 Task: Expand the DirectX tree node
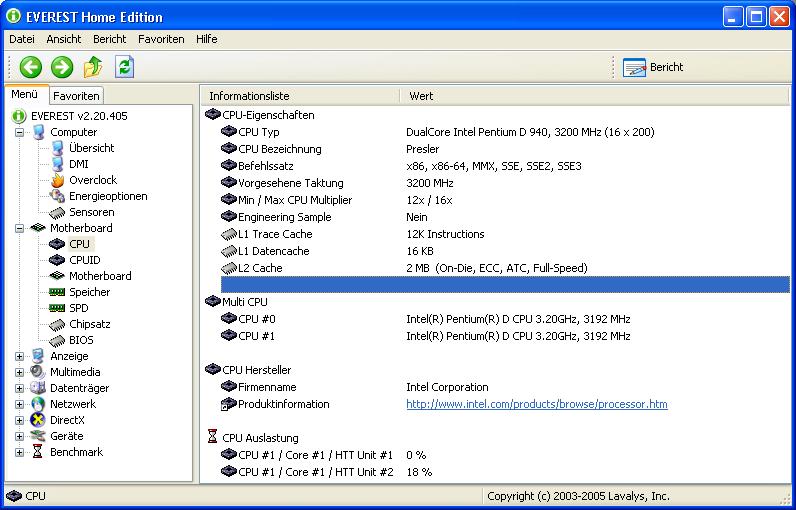tap(19, 420)
